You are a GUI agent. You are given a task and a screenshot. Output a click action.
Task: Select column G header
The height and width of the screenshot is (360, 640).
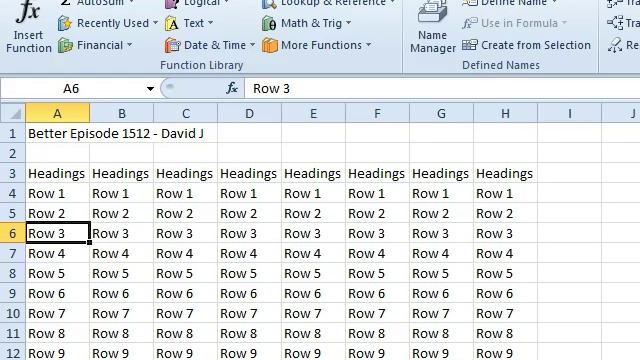tap(442, 113)
